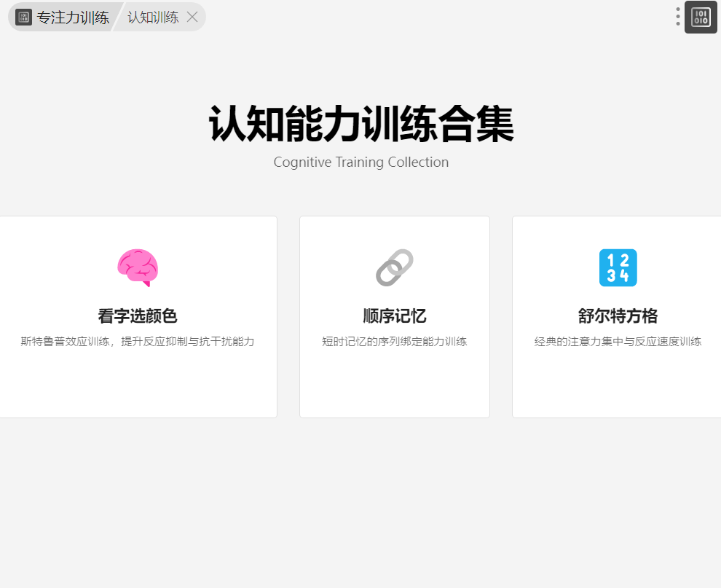Screen dimensions: 721x588
Task: Click the 认知能力训练合集 heading
Action: click(361, 123)
